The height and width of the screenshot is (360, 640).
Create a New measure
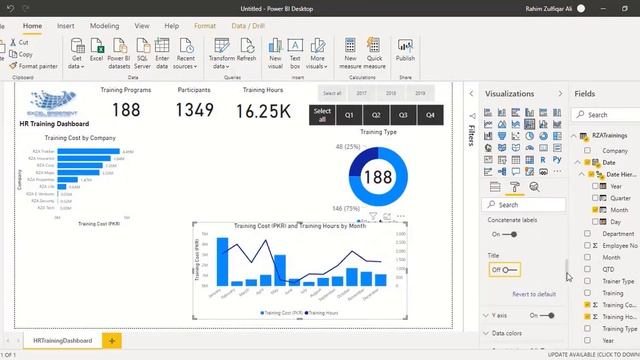pyautogui.click(x=350, y=53)
